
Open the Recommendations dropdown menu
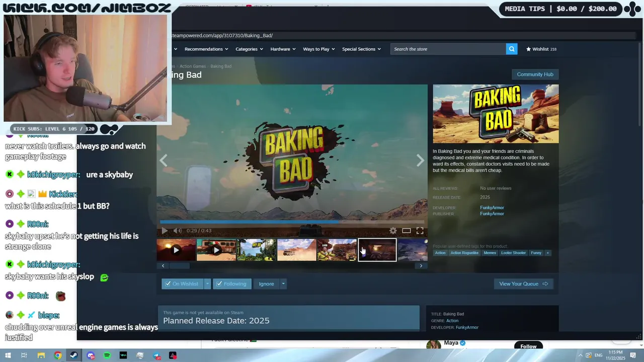pos(206,49)
